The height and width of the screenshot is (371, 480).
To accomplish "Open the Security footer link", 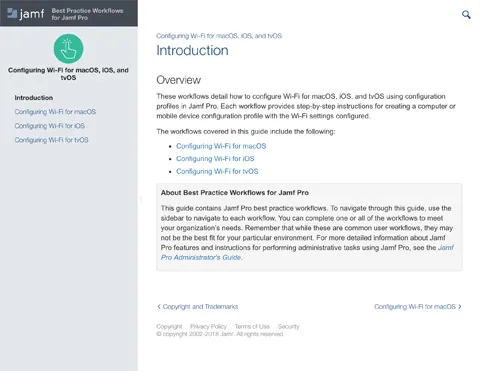I will (x=289, y=326).
